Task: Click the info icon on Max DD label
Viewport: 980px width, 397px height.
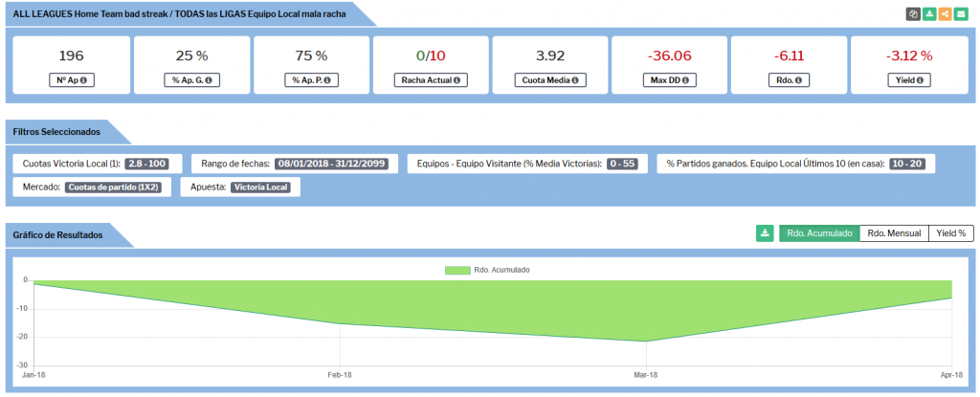Action: (x=684, y=80)
